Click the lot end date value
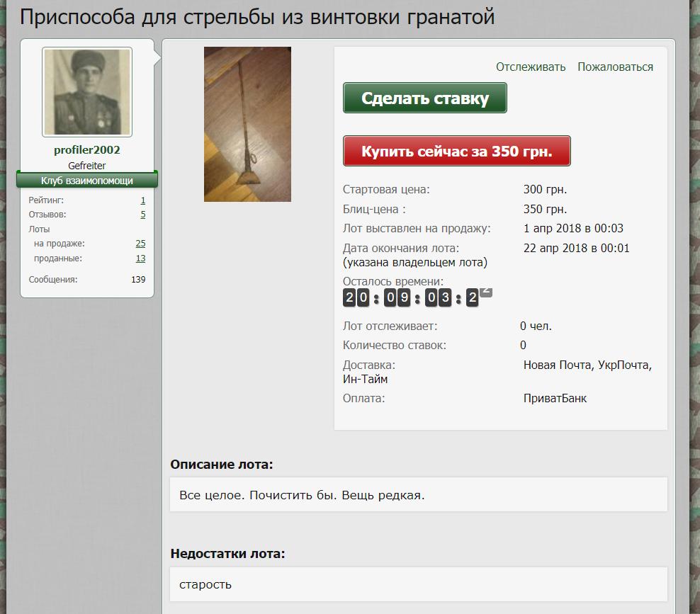 click(x=576, y=248)
